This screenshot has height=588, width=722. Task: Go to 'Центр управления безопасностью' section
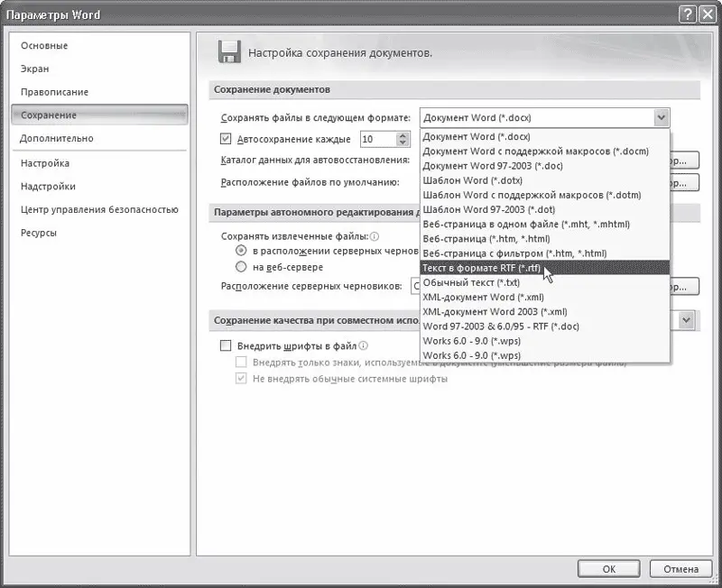coord(99,209)
